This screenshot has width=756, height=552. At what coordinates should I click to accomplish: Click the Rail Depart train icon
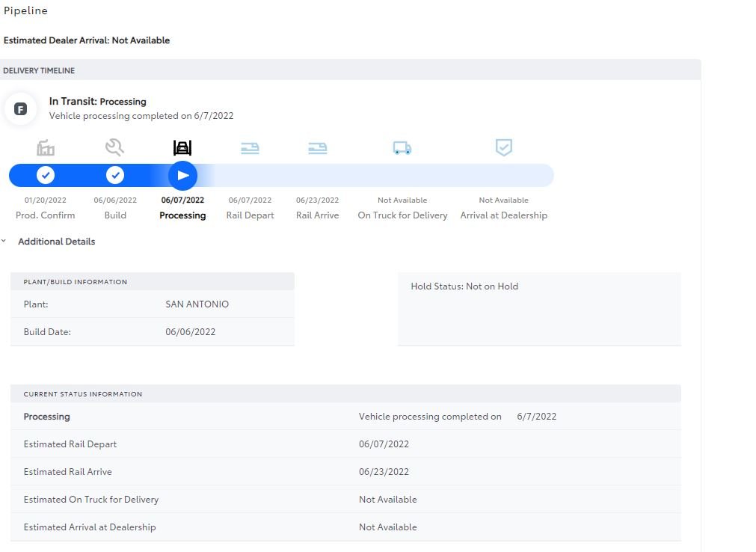pos(250,148)
